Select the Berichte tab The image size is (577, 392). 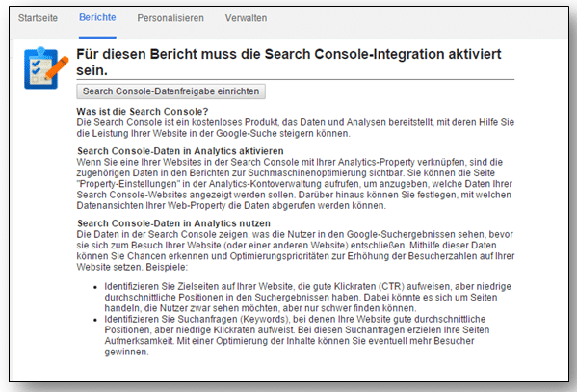[x=97, y=17]
